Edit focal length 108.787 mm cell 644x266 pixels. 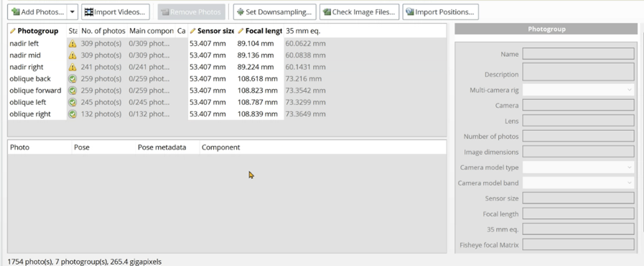pyautogui.click(x=260, y=102)
